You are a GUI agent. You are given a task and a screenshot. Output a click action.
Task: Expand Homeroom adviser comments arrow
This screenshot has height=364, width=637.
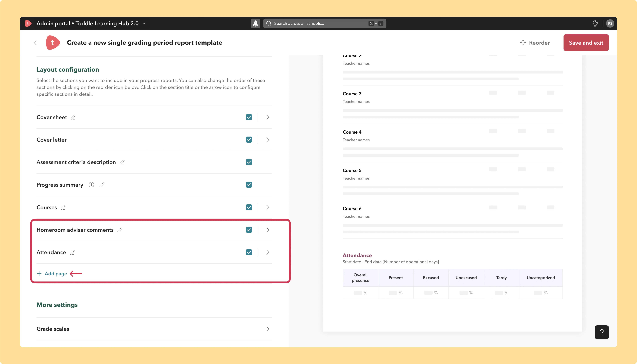point(268,230)
